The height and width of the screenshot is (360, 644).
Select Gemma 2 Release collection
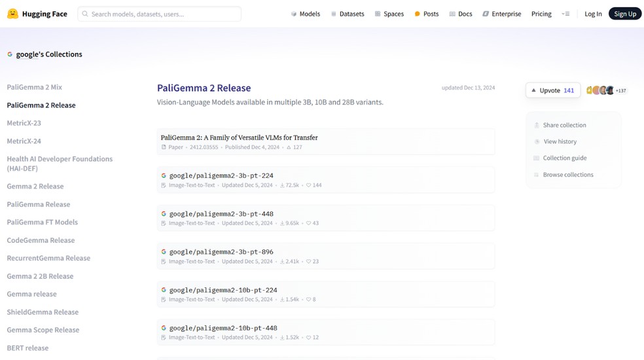tap(35, 186)
